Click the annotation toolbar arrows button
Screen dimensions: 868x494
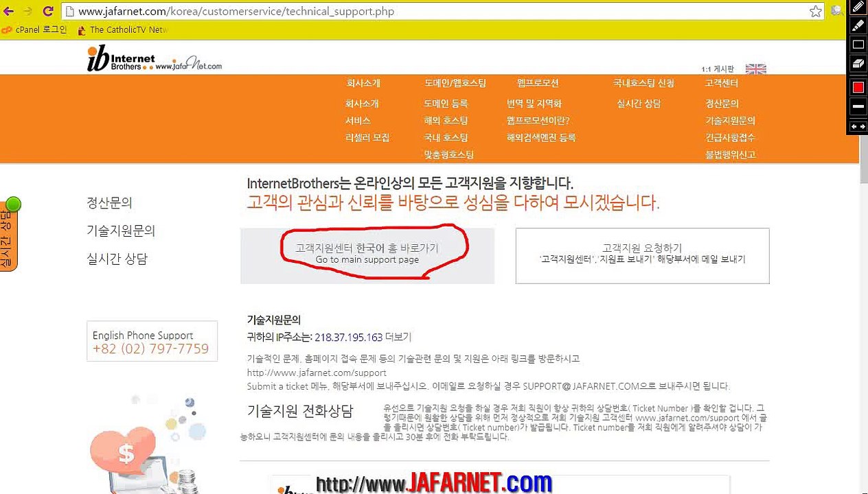858,126
